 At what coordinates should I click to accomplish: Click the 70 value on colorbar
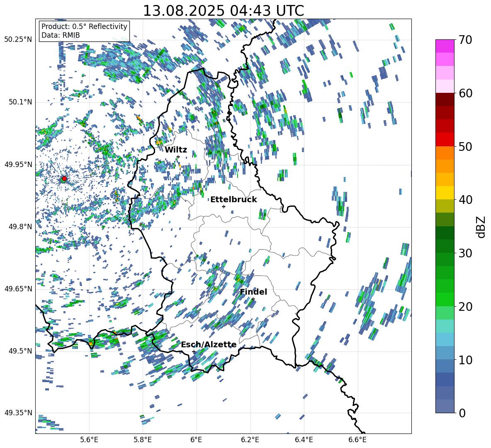tap(465, 40)
